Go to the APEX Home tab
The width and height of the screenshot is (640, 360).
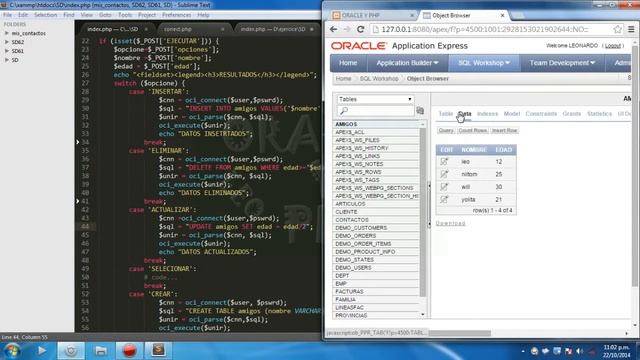[348, 63]
